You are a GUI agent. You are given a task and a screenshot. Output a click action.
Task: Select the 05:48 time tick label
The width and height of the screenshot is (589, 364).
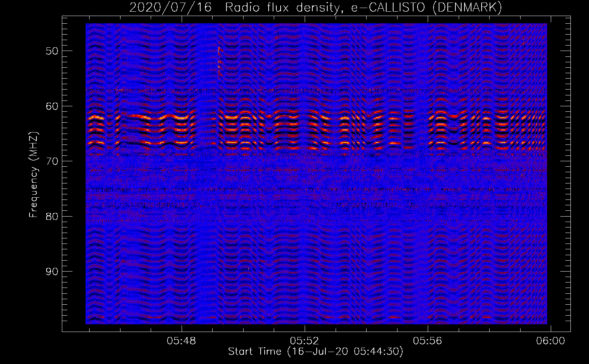pos(181,341)
